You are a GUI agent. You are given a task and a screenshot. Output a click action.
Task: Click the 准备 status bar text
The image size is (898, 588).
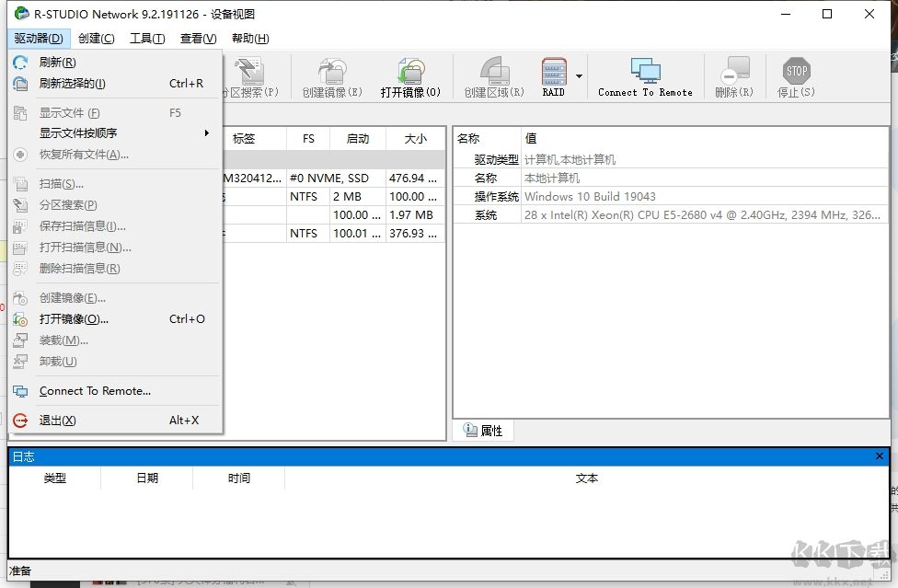pos(20,571)
